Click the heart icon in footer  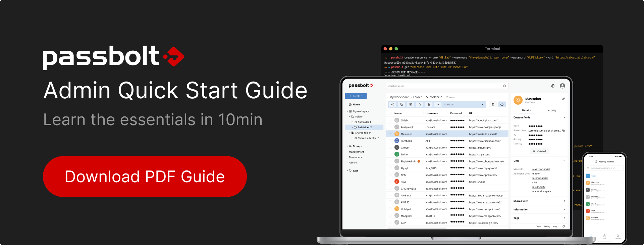(563, 227)
